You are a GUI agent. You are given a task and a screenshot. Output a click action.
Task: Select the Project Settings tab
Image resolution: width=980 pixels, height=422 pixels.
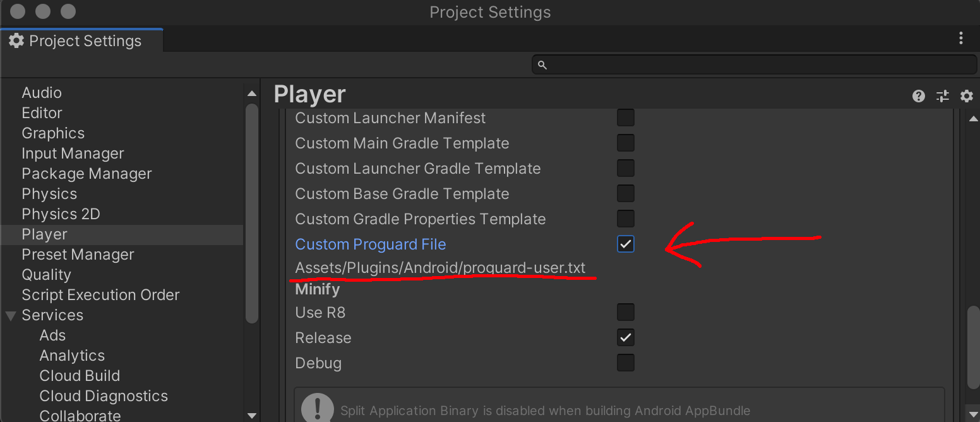[82, 41]
